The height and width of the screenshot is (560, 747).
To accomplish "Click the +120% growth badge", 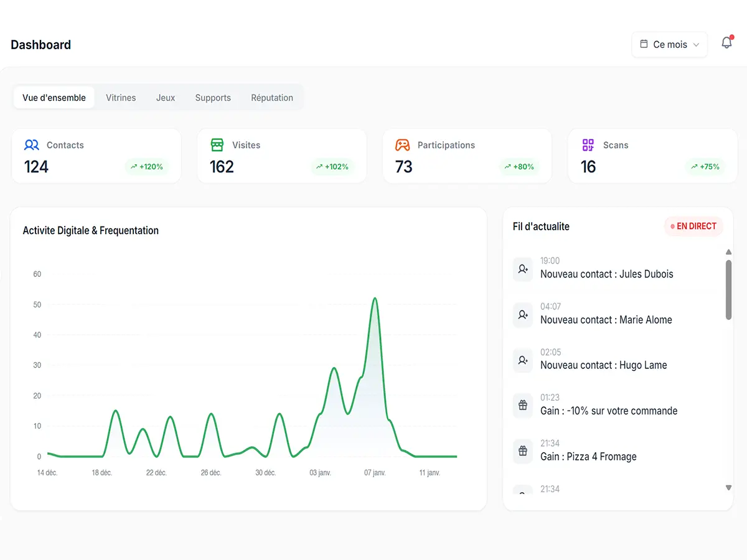I will coord(147,167).
